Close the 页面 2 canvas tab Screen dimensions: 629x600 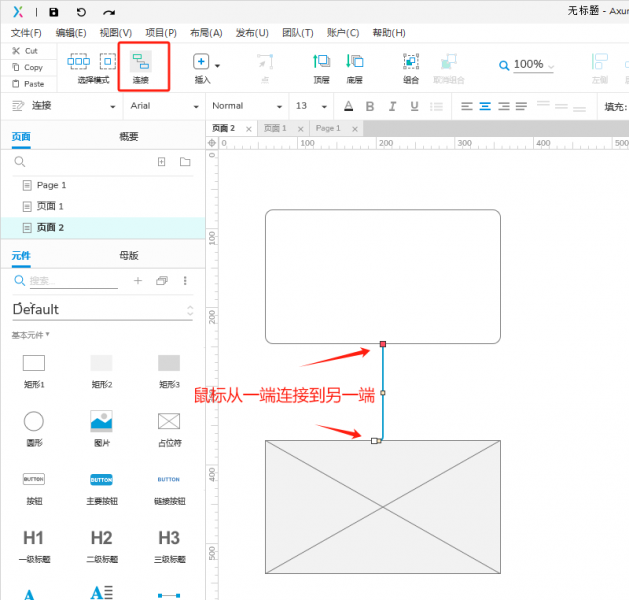tap(249, 129)
